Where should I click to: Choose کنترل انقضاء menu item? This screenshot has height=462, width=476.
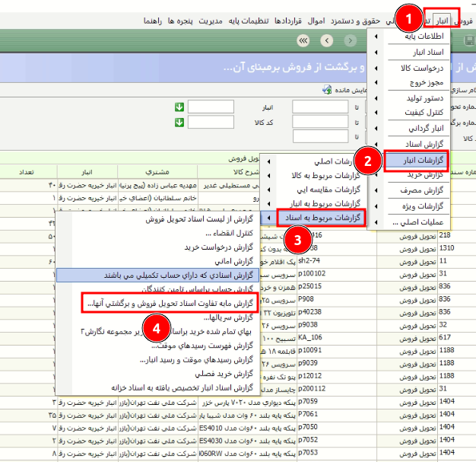(157, 233)
